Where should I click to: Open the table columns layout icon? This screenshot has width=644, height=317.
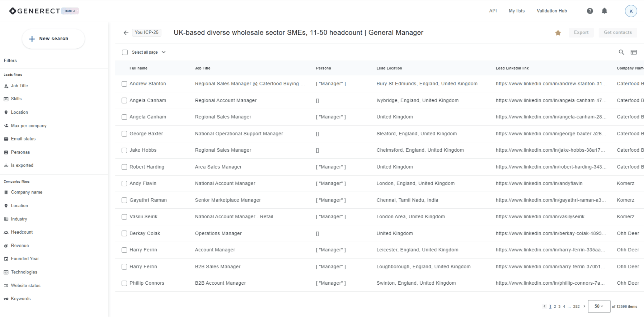[634, 52]
